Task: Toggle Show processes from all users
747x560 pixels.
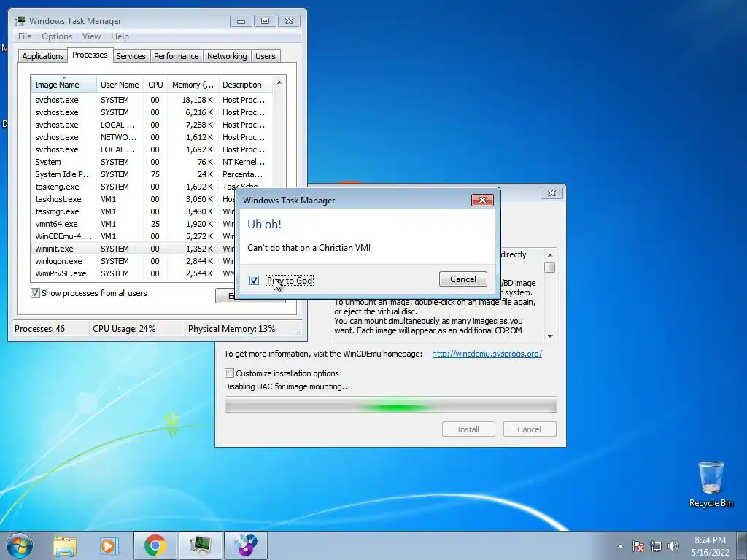Action: (x=35, y=293)
